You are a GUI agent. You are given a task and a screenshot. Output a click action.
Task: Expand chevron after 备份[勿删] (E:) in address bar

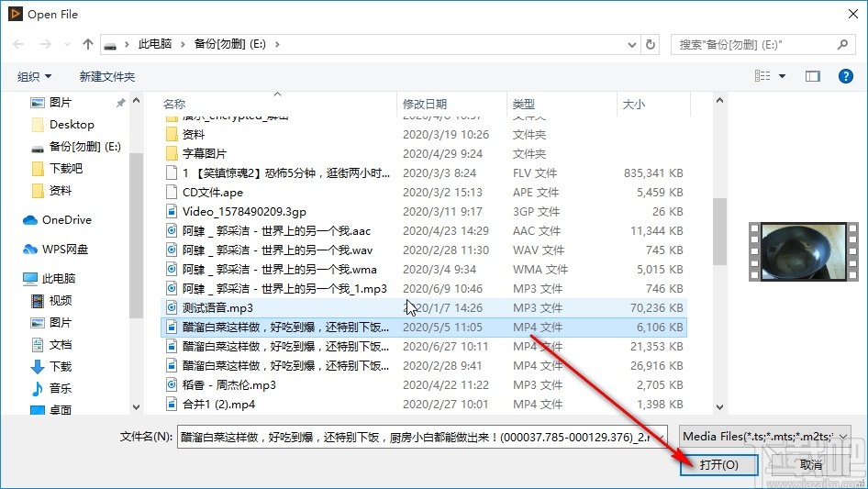[277, 44]
